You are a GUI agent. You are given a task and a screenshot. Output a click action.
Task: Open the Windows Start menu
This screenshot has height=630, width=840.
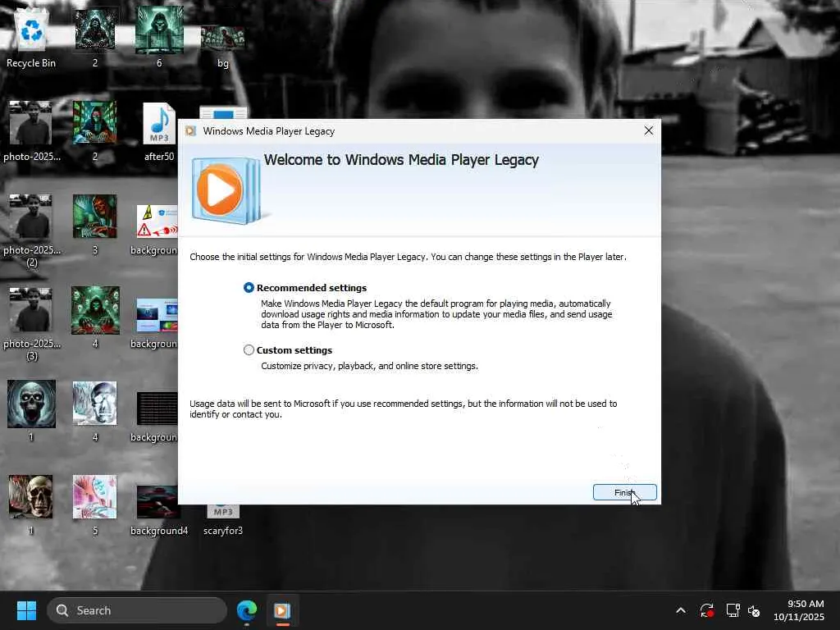(x=26, y=610)
